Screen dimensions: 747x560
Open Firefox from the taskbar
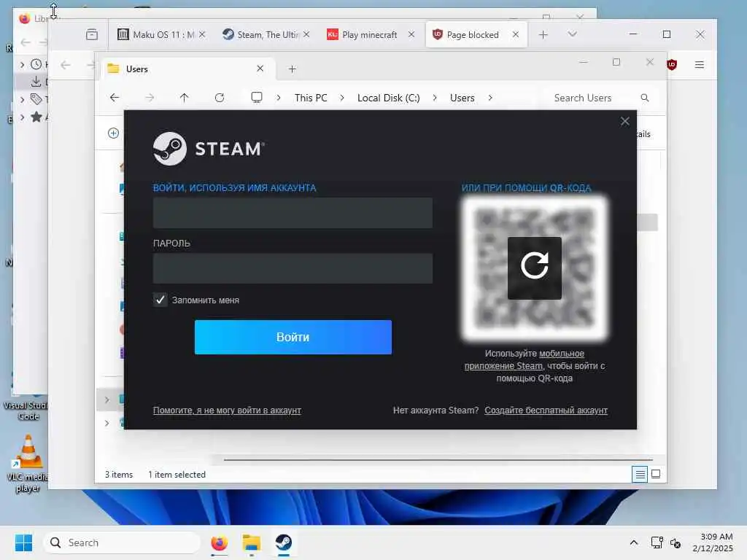point(219,542)
